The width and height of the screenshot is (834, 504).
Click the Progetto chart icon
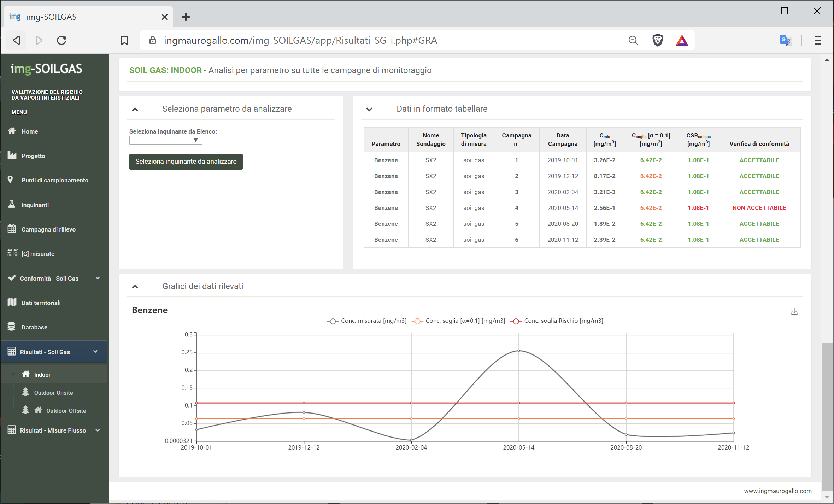tap(12, 155)
